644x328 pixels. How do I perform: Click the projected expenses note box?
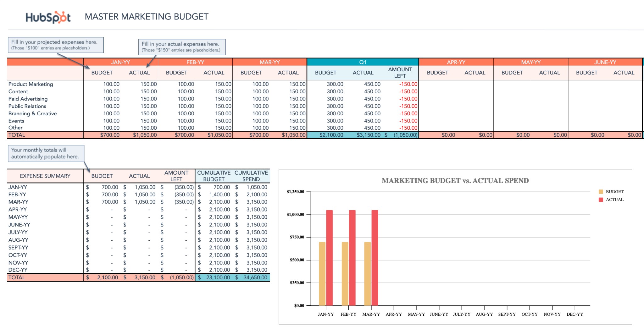[x=56, y=45]
